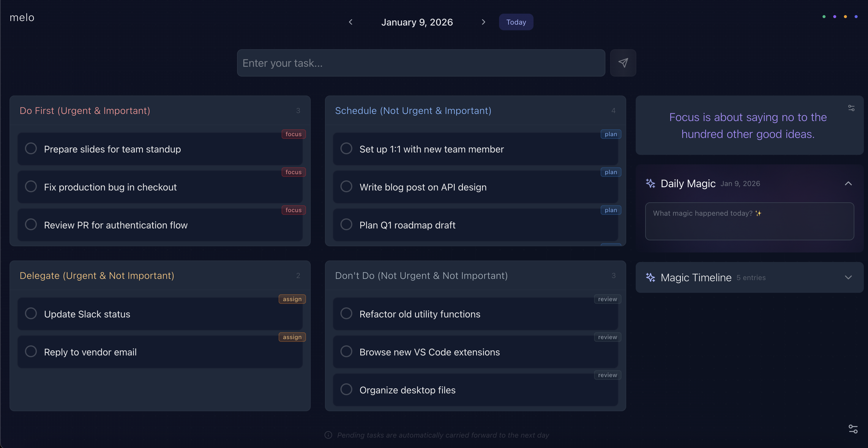Click the send task paper-plane icon

click(x=623, y=63)
